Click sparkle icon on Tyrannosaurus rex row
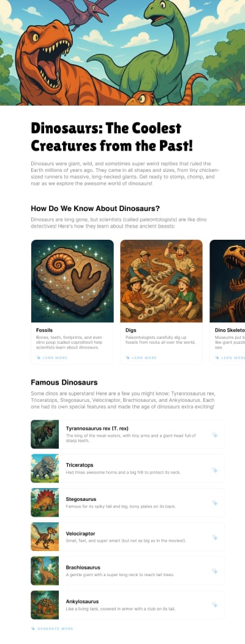 (214, 435)
